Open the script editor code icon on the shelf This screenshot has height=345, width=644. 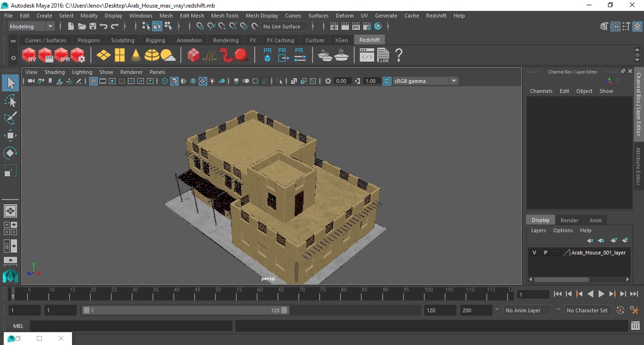tap(367, 55)
